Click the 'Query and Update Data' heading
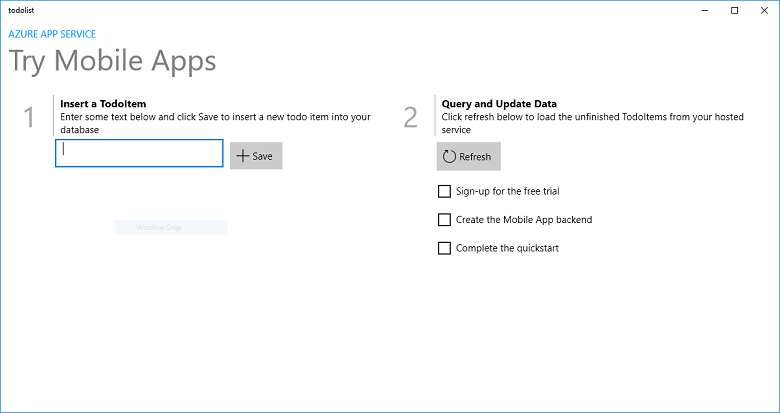Image resolution: width=780 pixels, height=413 pixels. 499,104
